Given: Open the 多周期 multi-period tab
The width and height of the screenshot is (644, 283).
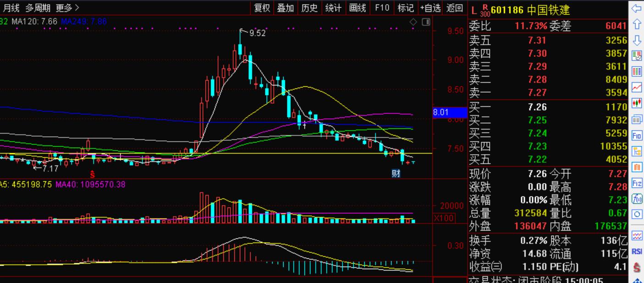Looking at the screenshot, I should pyautogui.click(x=38, y=8).
